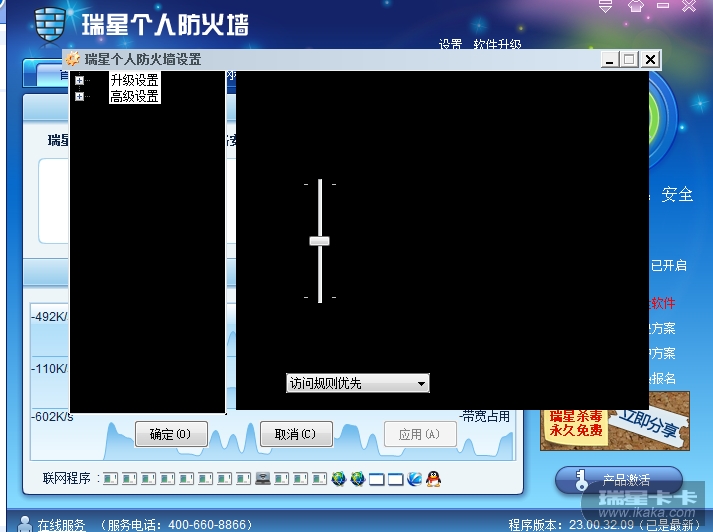Click the vertical security level slider handle
This screenshot has width=713, height=532.
coord(319,241)
